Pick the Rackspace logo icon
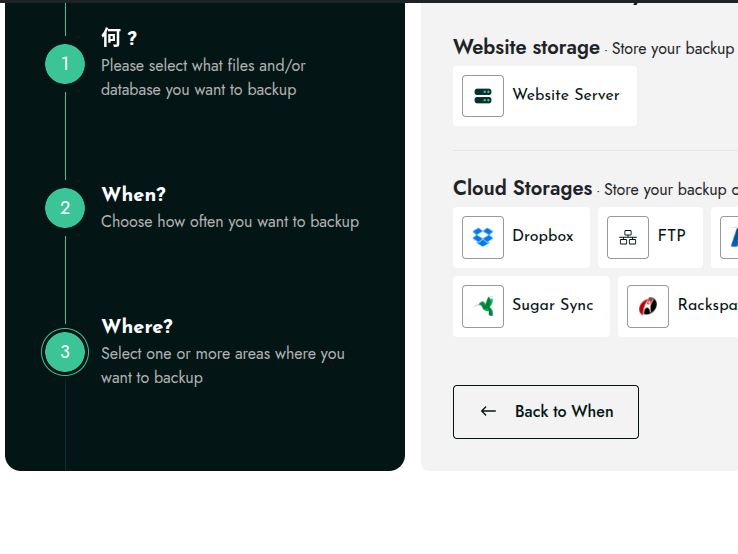The width and height of the screenshot is (738, 554). (x=648, y=306)
